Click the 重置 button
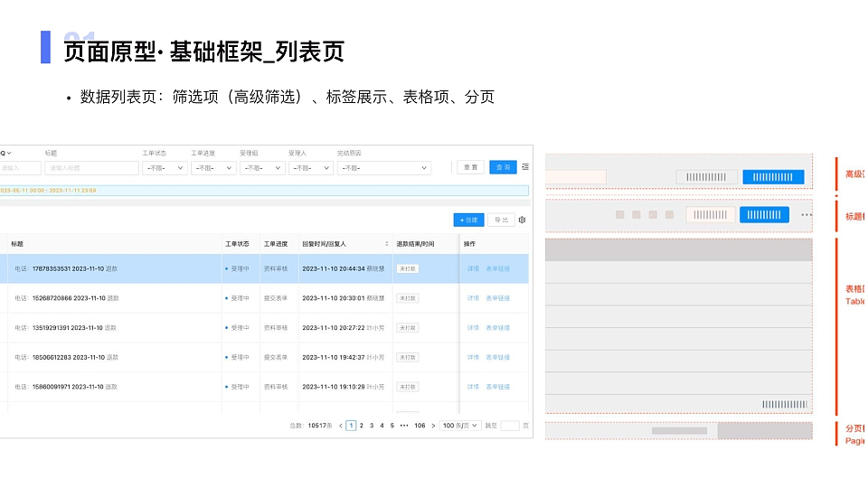Image resolution: width=868 pixels, height=488 pixels. [x=470, y=168]
